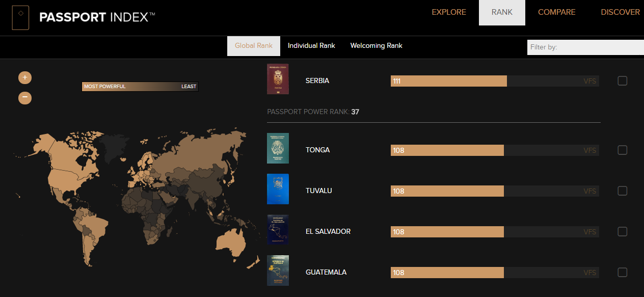Click the Most Powerful to Least legend gradient

point(140,87)
